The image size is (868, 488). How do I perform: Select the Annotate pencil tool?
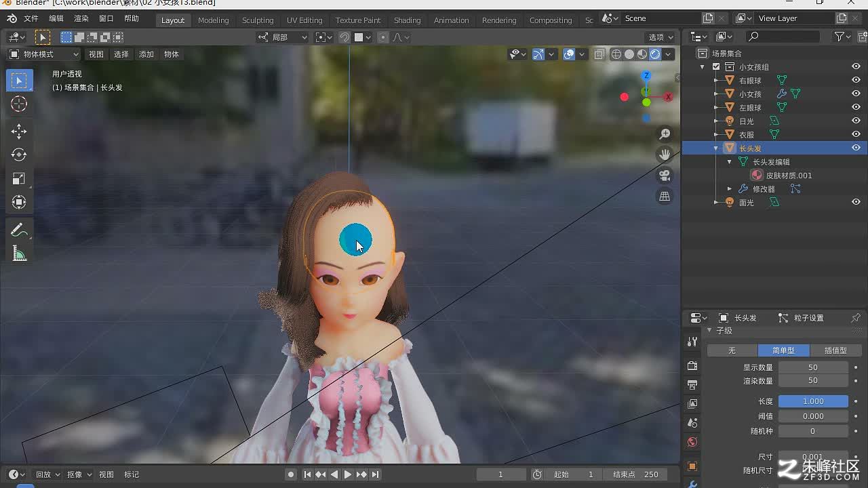coord(20,230)
